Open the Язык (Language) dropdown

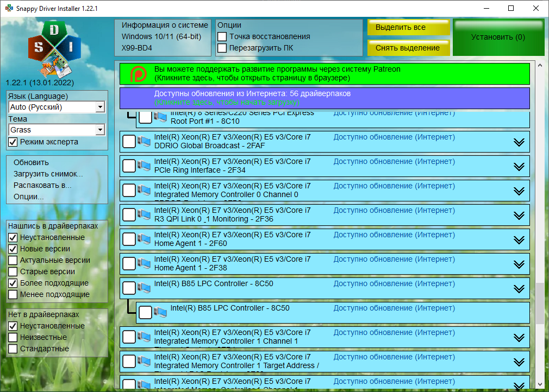pos(99,108)
